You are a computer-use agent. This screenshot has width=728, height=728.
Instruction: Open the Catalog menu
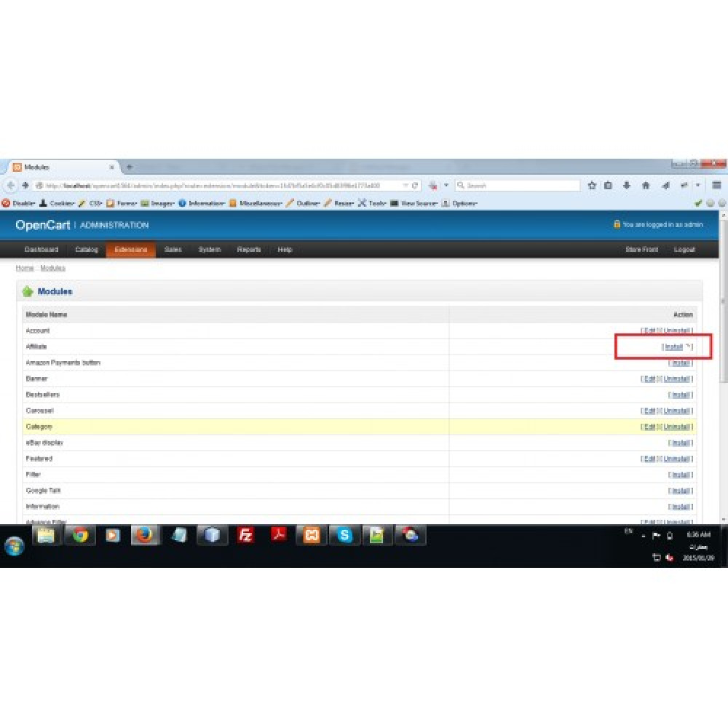pyautogui.click(x=87, y=249)
